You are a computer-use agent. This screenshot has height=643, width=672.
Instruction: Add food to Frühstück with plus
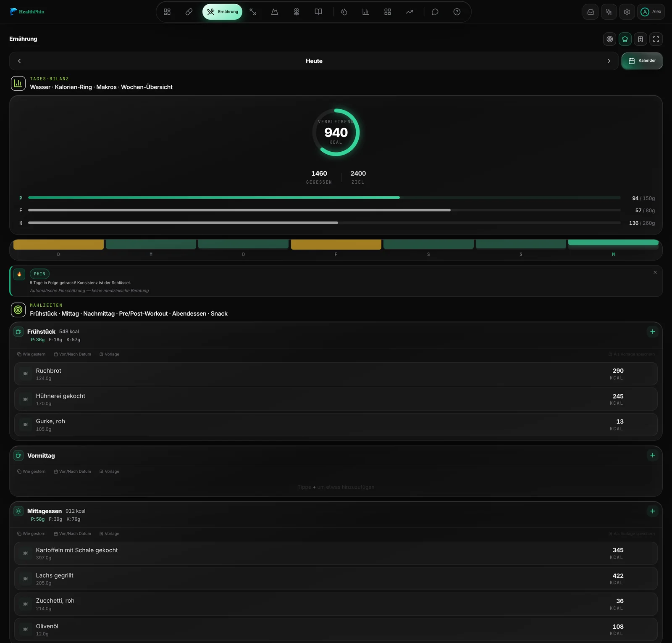(x=653, y=332)
